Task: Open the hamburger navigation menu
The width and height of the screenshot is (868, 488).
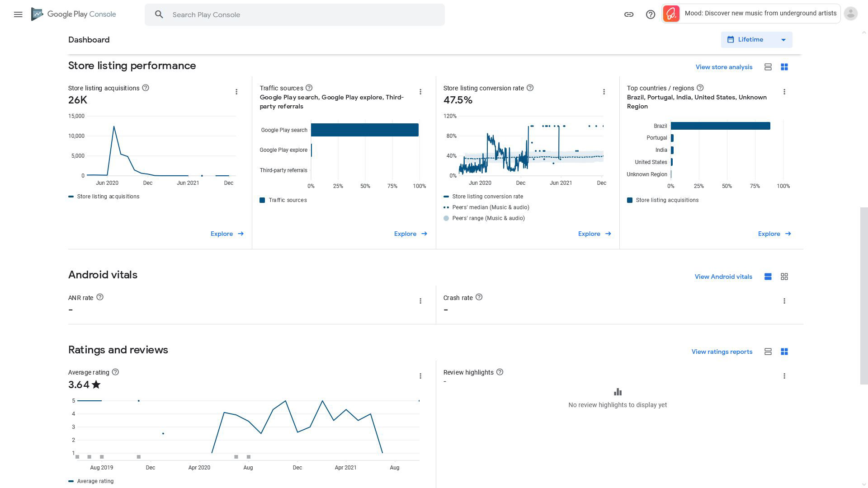Action: coord(18,14)
